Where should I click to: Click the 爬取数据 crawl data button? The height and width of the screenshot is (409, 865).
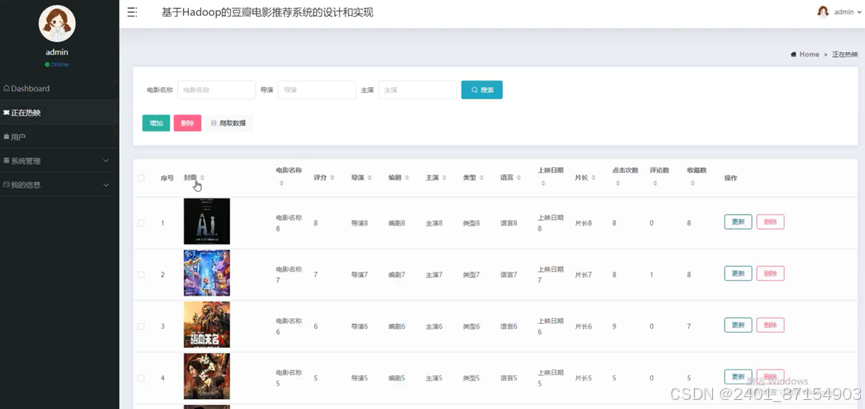click(229, 123)
